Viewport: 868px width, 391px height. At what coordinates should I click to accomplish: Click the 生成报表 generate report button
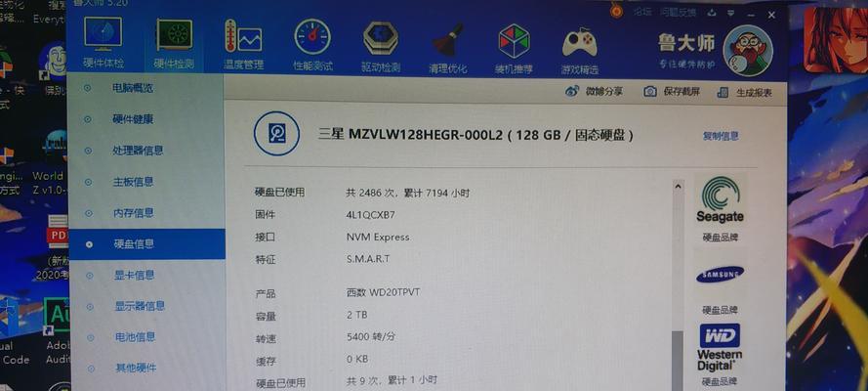pyautogui.click(x=744, y=93)
